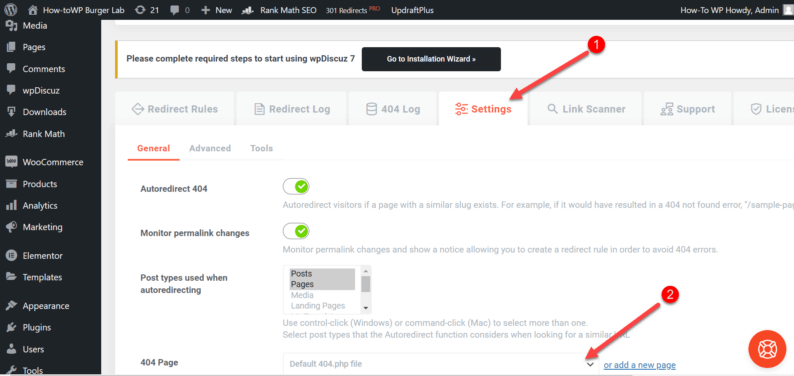The width and height of the screenshot is (794, 376).
Task: Click the WooCommerce icon in sidebar
Action: click(x=11, y=162)
